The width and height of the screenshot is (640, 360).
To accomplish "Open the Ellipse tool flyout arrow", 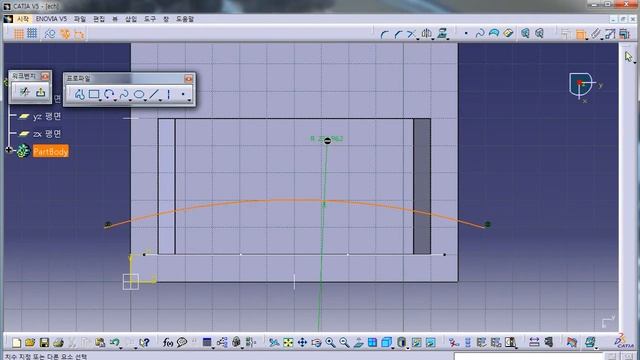I will pos(146,100).
